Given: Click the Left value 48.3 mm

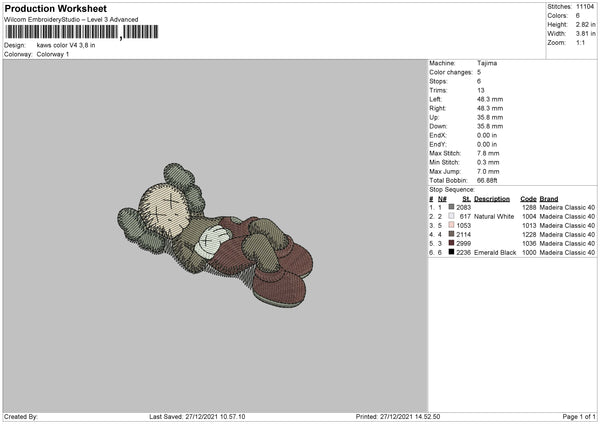Looking at the screenshot, I should point(490,99).
